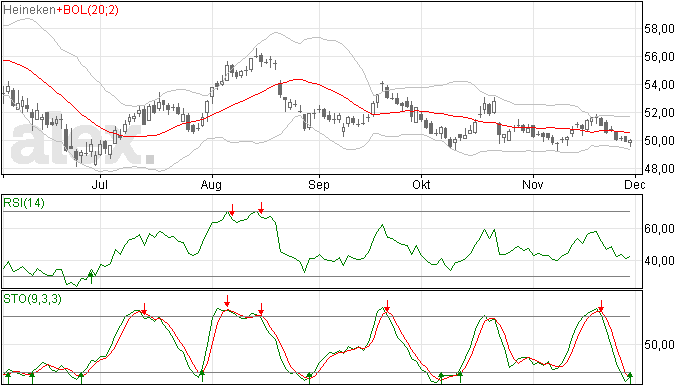Click the green buy arrow in RSI panel
Screen dimensions: 690x387
click(x=91, y=278)
